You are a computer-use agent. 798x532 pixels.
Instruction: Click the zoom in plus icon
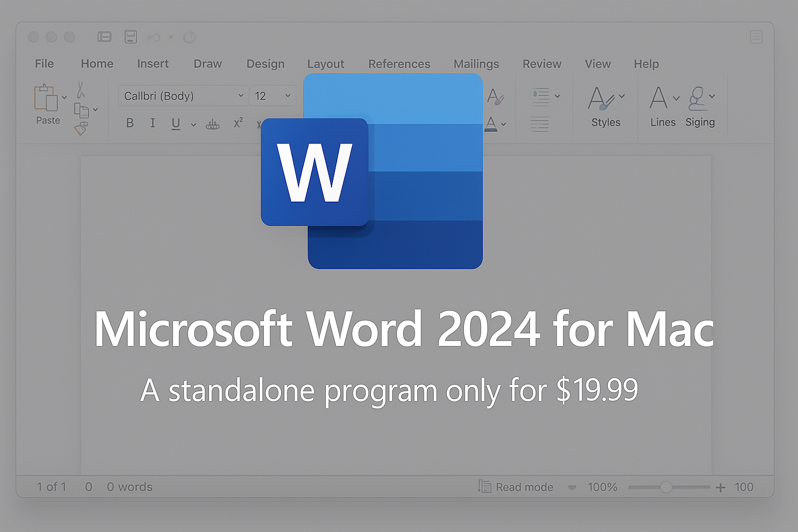click(x=721, y=487)
